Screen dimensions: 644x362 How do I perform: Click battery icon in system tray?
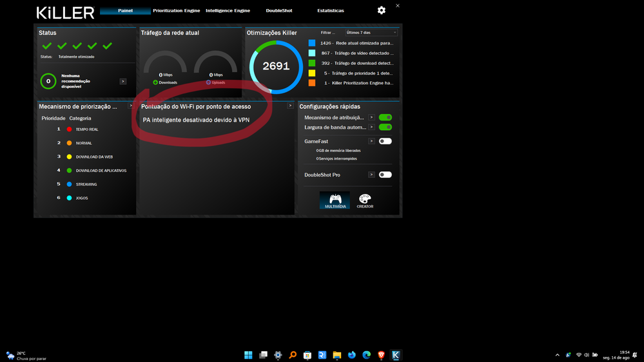click(595, 355)
